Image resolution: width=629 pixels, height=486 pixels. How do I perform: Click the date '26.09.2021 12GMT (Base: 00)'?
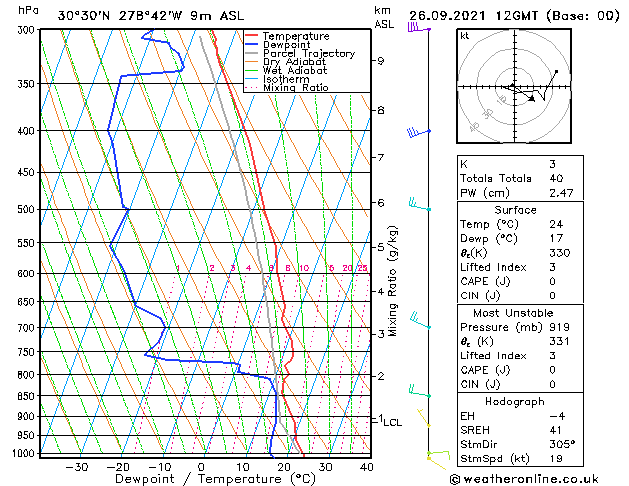(514, 16)
